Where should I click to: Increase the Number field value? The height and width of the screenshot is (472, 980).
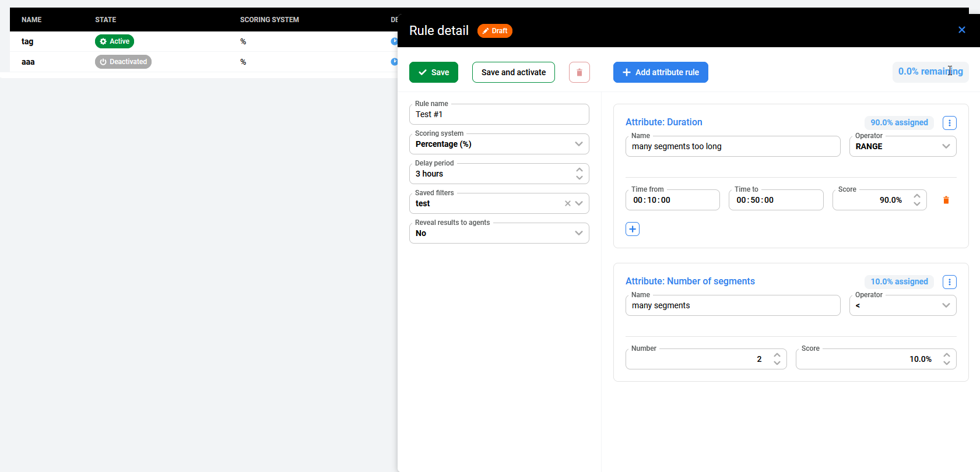pos(777,355)
